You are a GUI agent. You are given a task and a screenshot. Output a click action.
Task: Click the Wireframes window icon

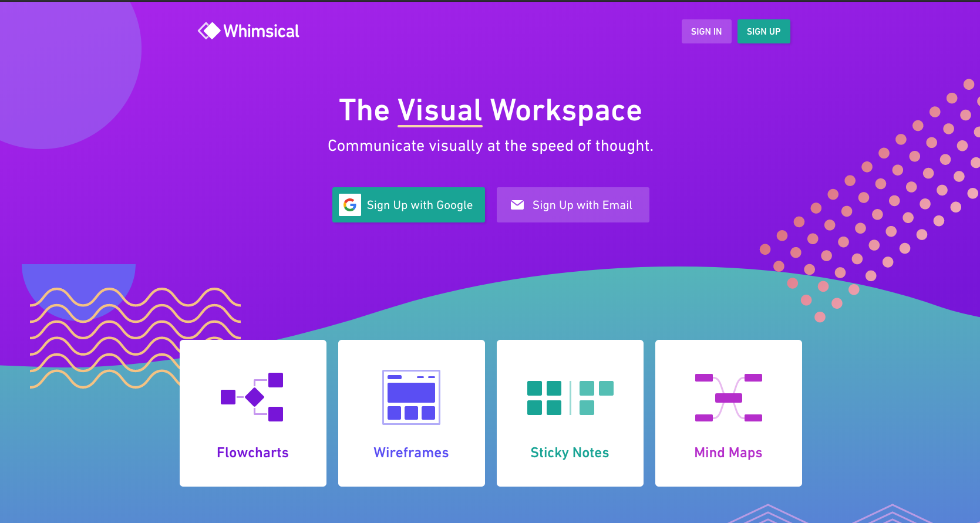click(x=411, y=397)
